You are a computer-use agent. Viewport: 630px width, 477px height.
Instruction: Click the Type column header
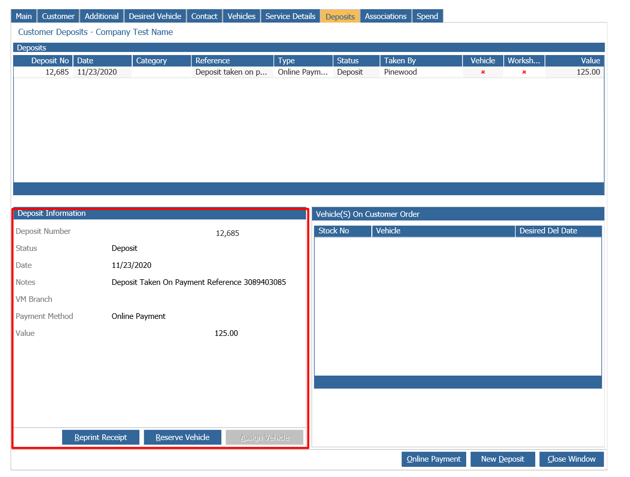[x=303, y=61]
